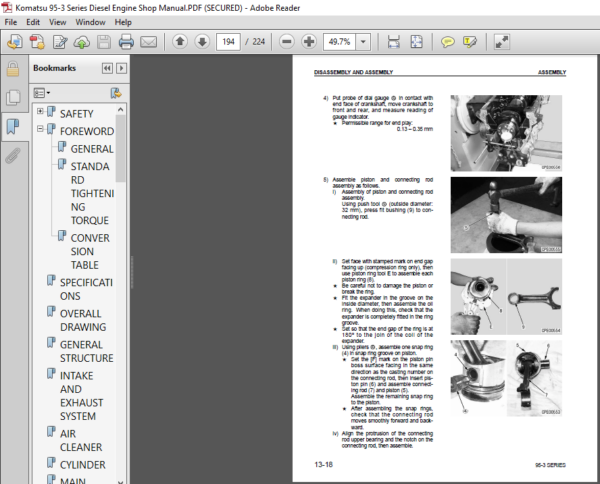Click the expand-panel right arrow button
The image size is (600, 484).
(x=122, y=68)
